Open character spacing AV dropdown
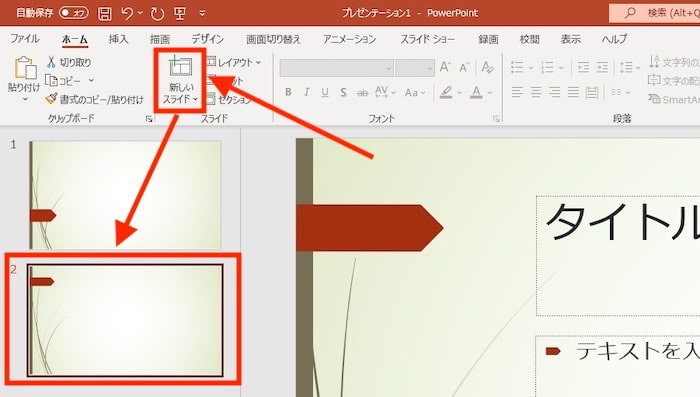 [x=386, y=92]
